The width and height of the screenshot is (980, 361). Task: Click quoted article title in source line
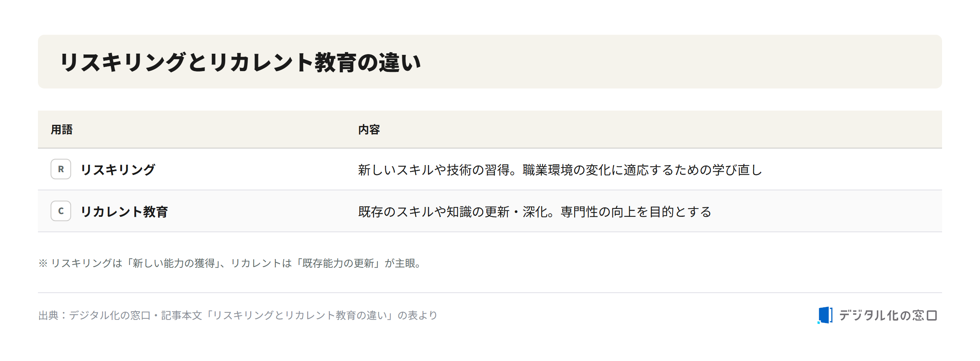click(300, 315)
